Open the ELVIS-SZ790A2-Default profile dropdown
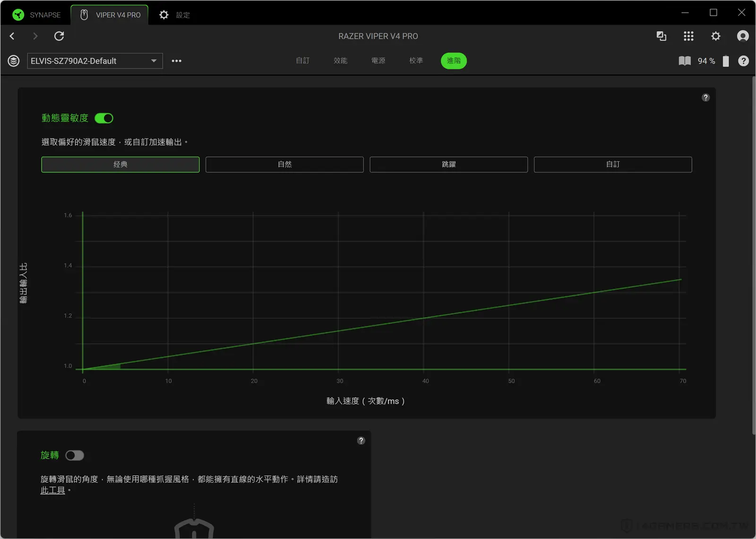 pyautogui.click(x=95, y=61)
